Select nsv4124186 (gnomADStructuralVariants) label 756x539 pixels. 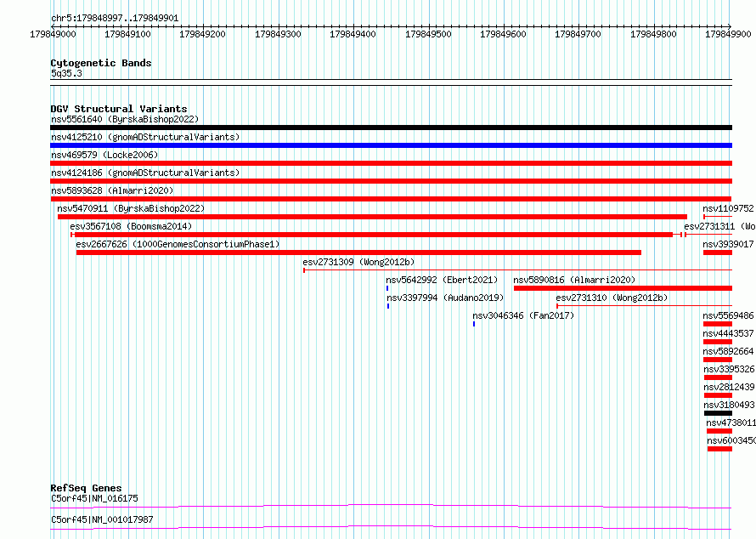(145, 173)
